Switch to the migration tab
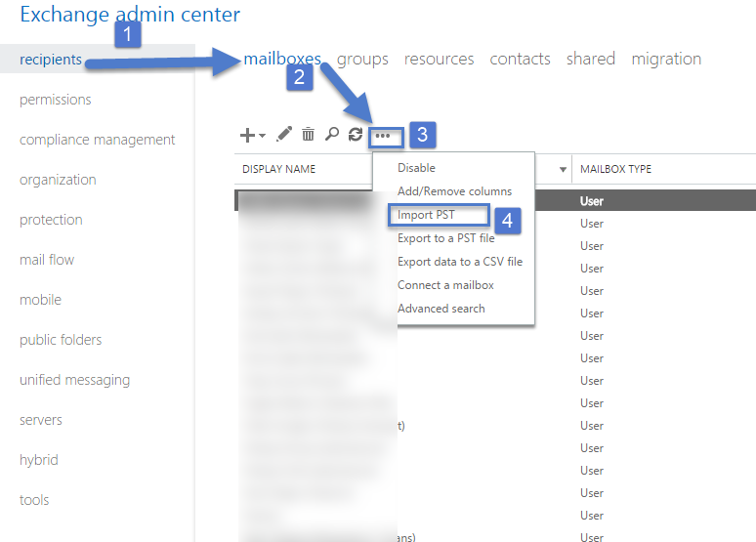 (x=666, y=60)
